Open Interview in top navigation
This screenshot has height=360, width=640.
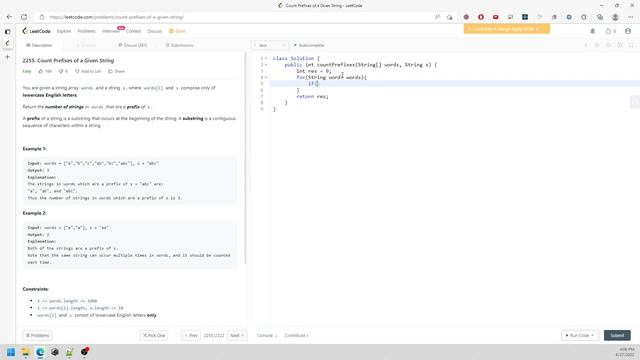[111, 31]
